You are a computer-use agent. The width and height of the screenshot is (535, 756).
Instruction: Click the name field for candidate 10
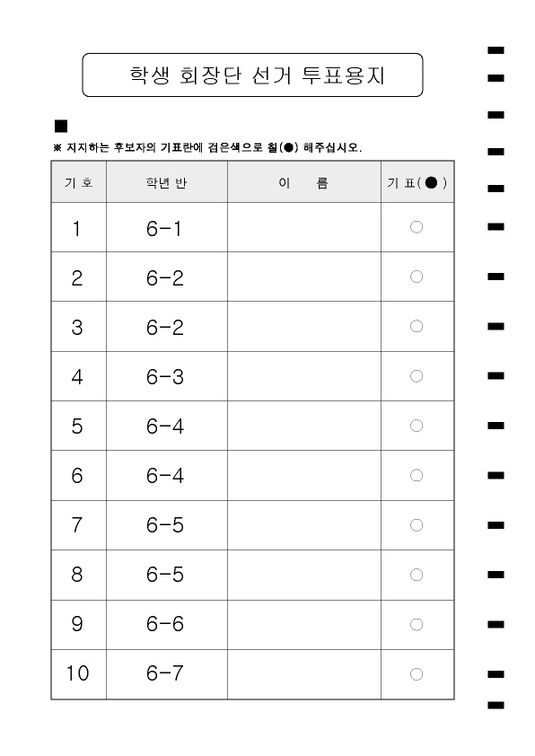pos(304,674)
